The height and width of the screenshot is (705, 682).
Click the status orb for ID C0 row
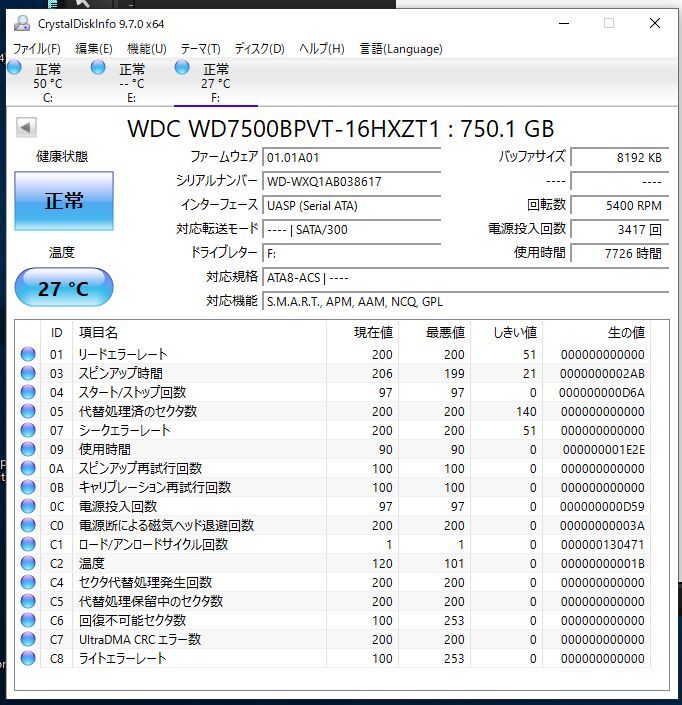click(x=28, y=525)
